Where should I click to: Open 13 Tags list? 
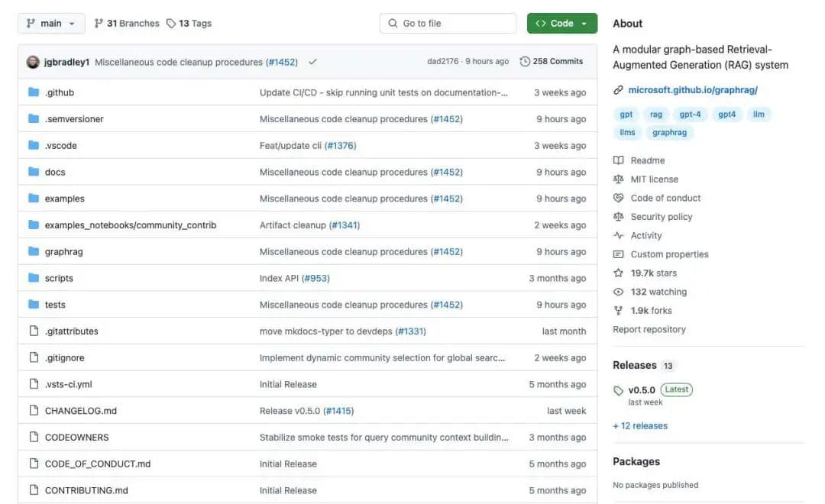189,24
